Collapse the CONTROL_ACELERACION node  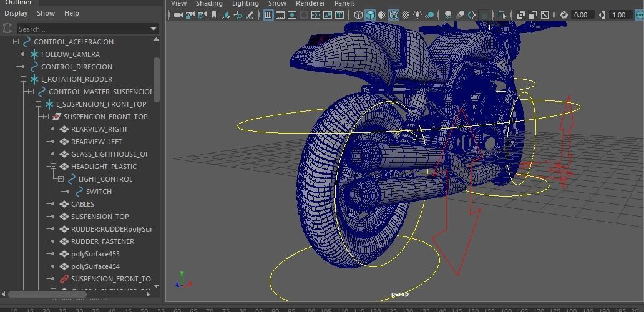click(16, 42)
